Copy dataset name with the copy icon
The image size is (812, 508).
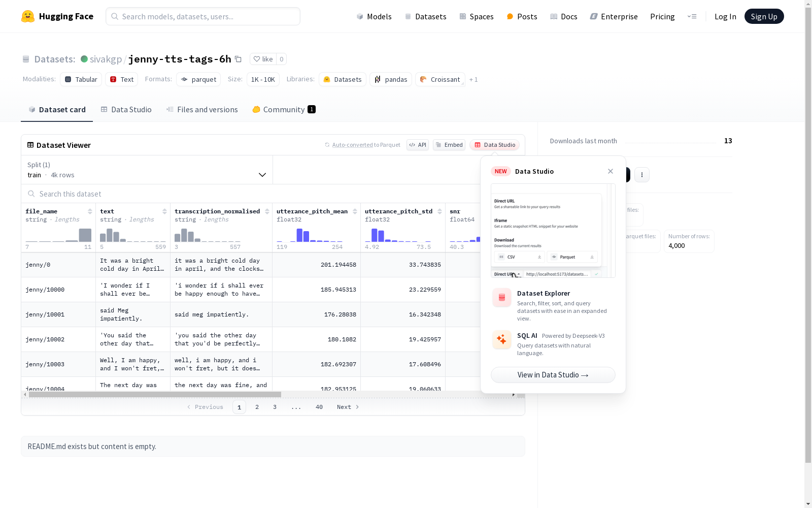pyautogui.click(x=238, y=59)
